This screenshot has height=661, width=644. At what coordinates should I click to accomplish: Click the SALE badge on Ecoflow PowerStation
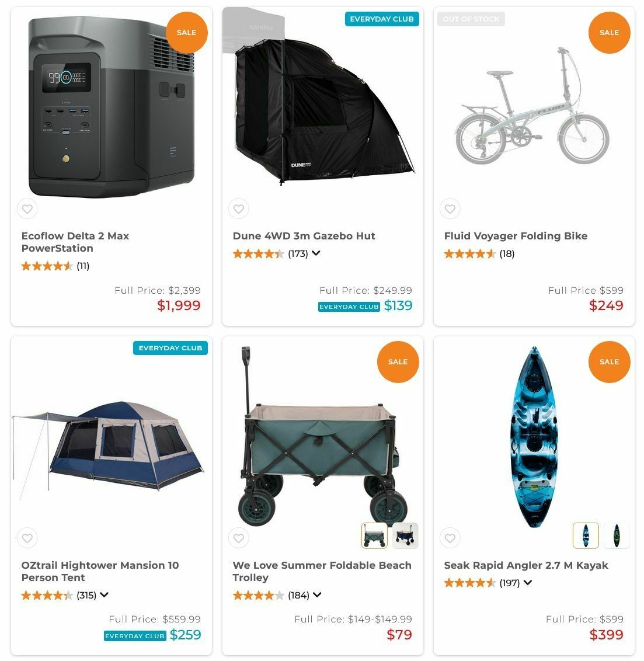(186, 33)
